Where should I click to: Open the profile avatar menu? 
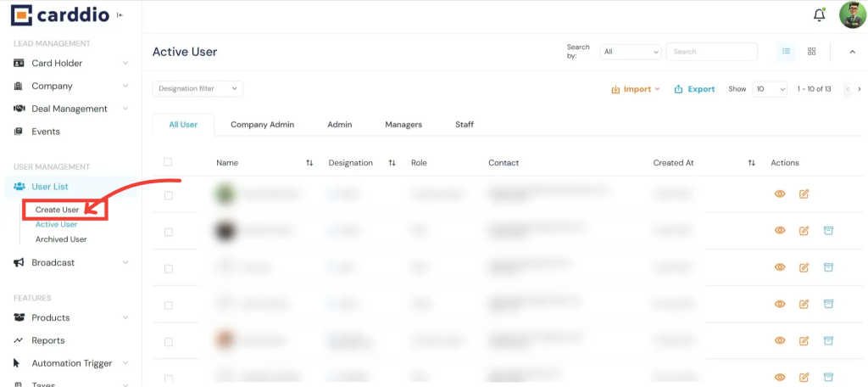[853, 15]
